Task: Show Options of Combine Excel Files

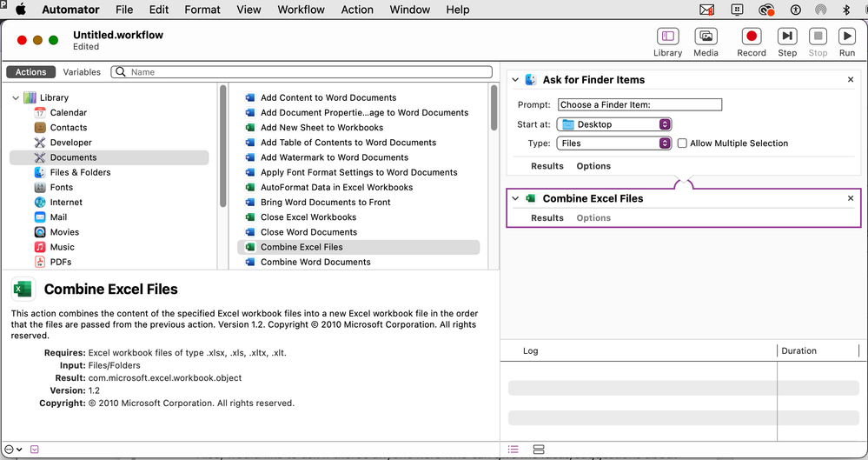Action: tap(593, 217)
